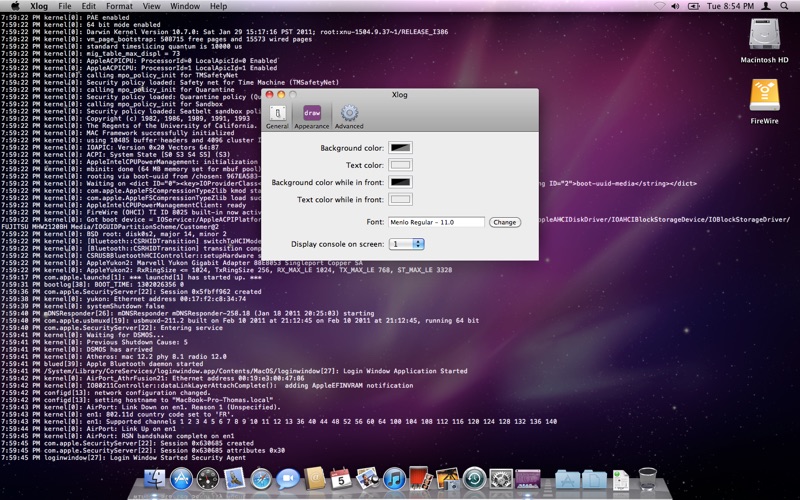Image resolution: width=800 pixels, height=500 pixels.
Task: Click the "mDNSResponder-258.18" starting log line
Action: click(188, 313)
